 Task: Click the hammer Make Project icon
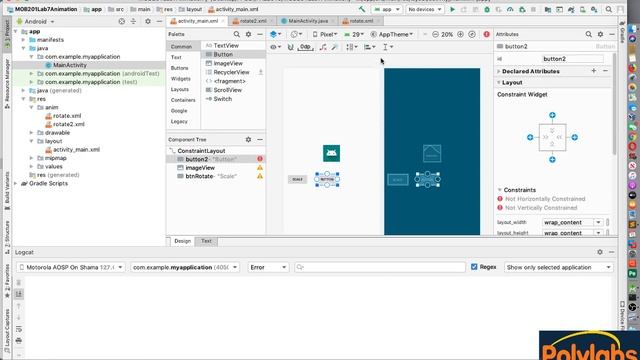362,9
